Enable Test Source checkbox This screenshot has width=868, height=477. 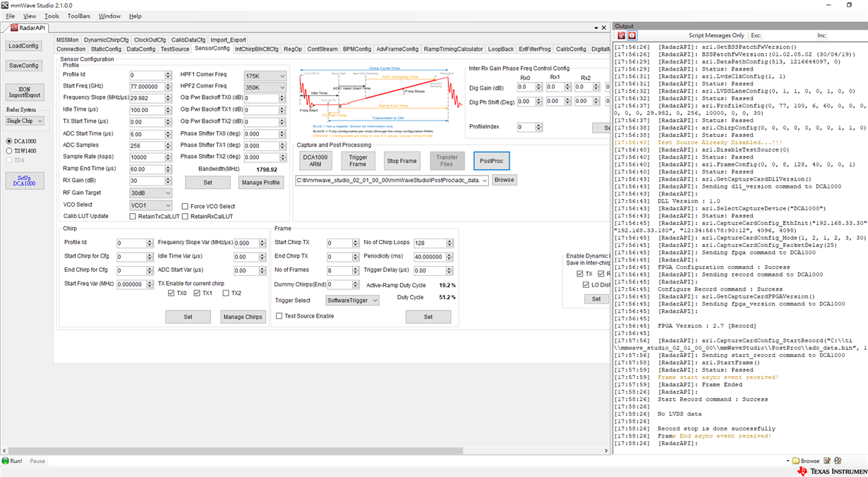tap(279, 316)
